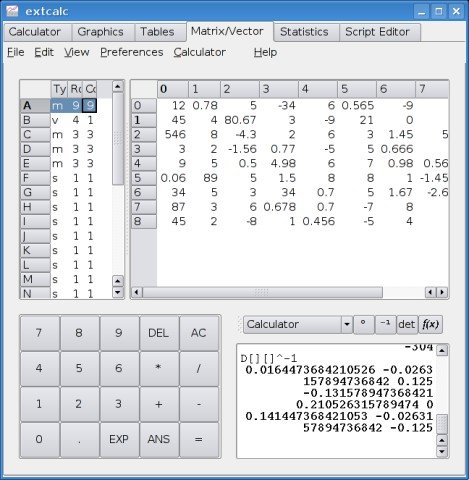Click keypad digit 3 button

[119, 404]
